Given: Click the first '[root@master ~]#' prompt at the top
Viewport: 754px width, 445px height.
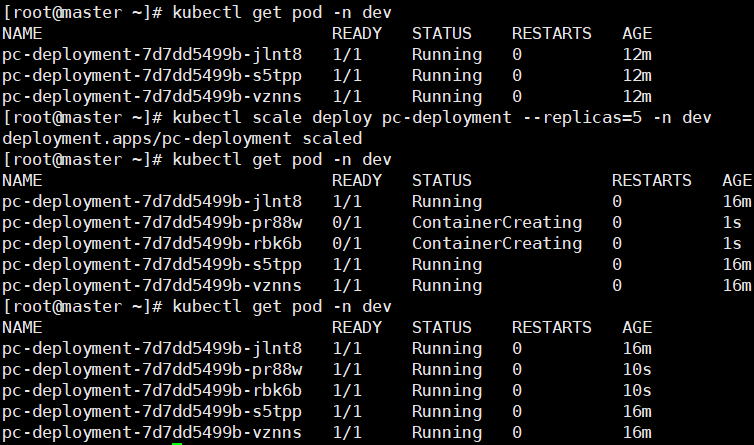Looking at the screenshot, I should pos(82,12).
